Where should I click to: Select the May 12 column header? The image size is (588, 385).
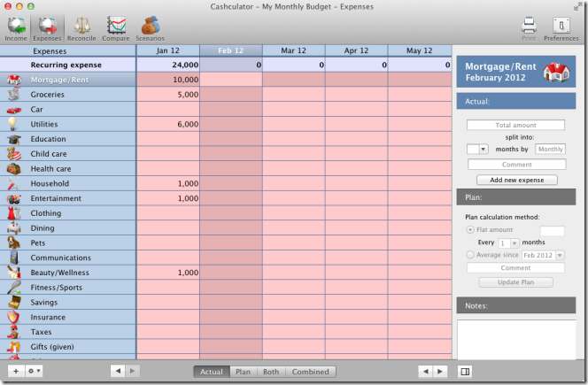(x=420, y=50)
